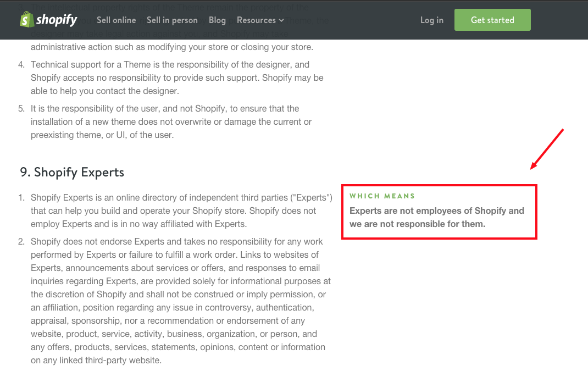Click the Shopify bag logo icon

26,19
